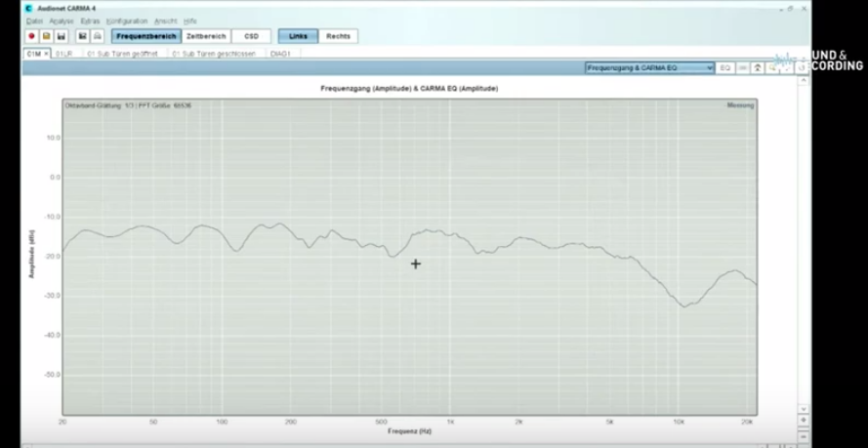This screenshot has width=868, height=448.
Task: Select the CSD view button
Action: tap(252, 36)
